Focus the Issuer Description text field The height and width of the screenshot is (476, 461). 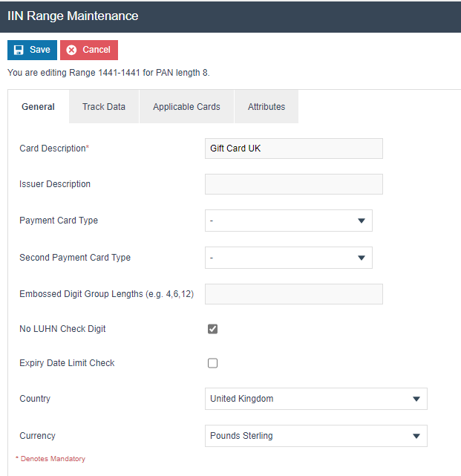[293, 184]
